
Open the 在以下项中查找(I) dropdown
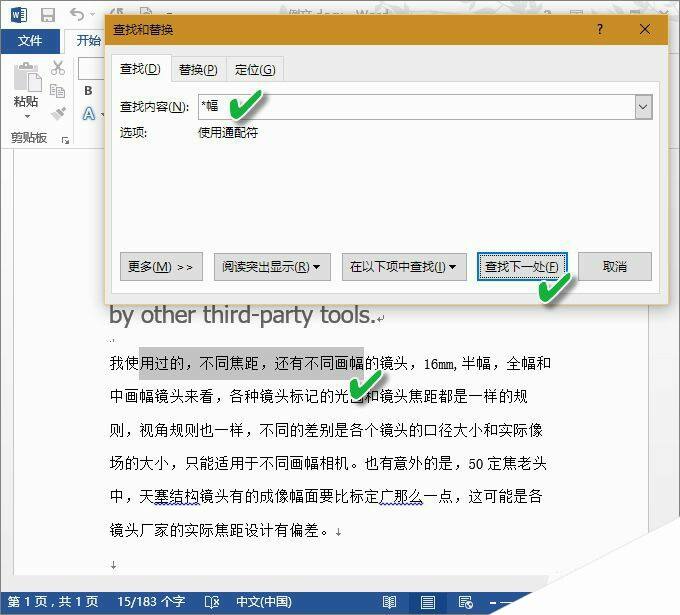pyautogui.click(x=404, y=267)
